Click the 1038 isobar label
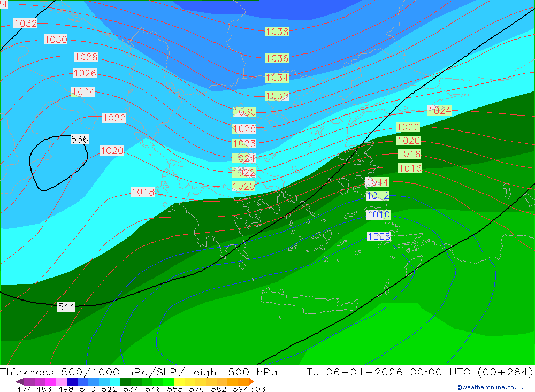The width and height of the screenshot is (535, 392). 277,32
